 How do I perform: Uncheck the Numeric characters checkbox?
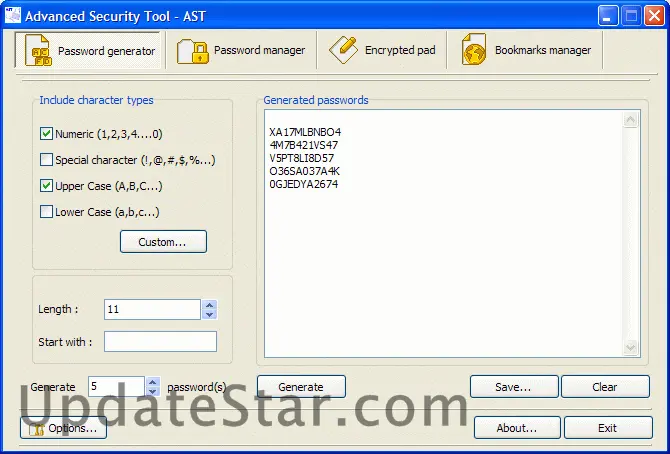click(46, 134)
